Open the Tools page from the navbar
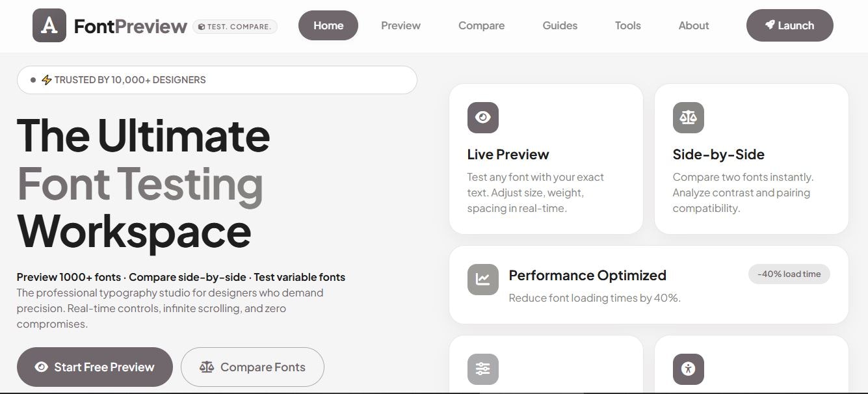868x394 pixels. pyautogui.click(x=627, y=25)
